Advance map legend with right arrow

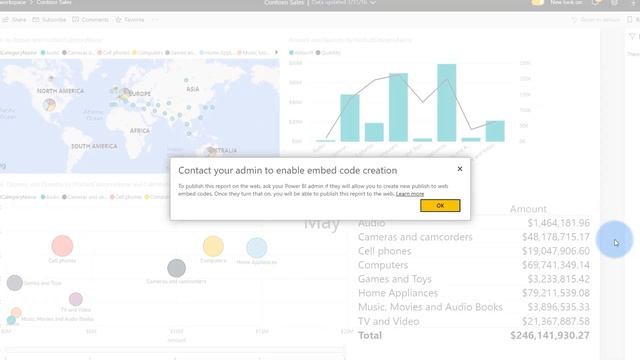click(276, 52)
